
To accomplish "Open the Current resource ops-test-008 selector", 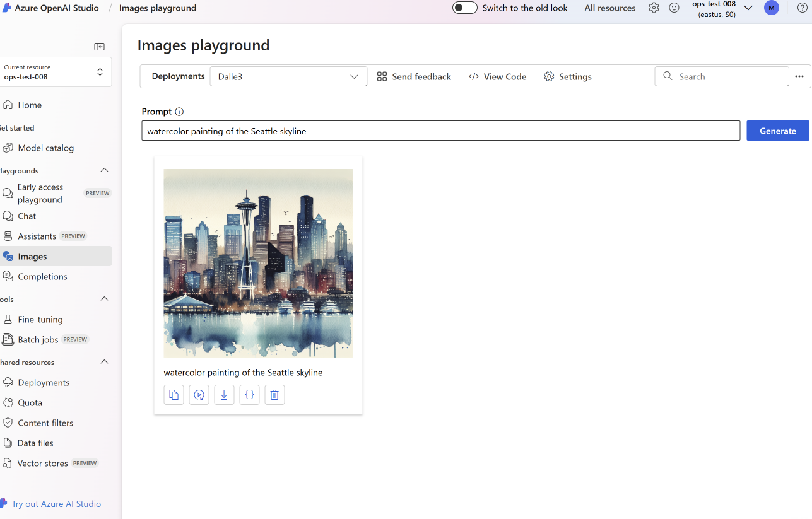I will 56,72.
